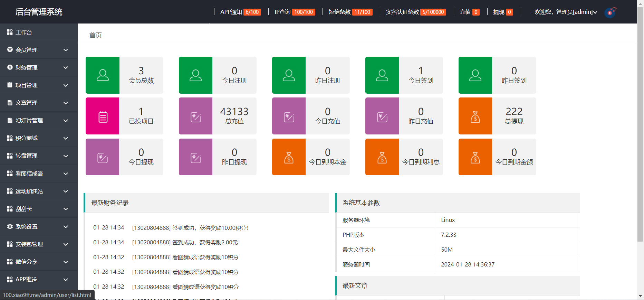Click the 系统设置 gear icon
Screen dimensions: 644x300
point(10,226)
